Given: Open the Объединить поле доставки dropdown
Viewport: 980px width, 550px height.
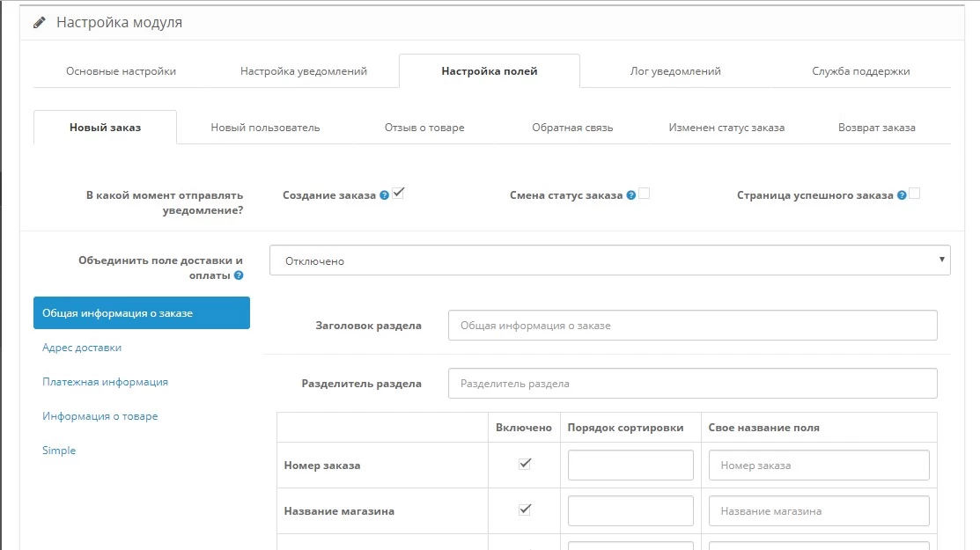Looking at the screenshot, I should point(610,260).
